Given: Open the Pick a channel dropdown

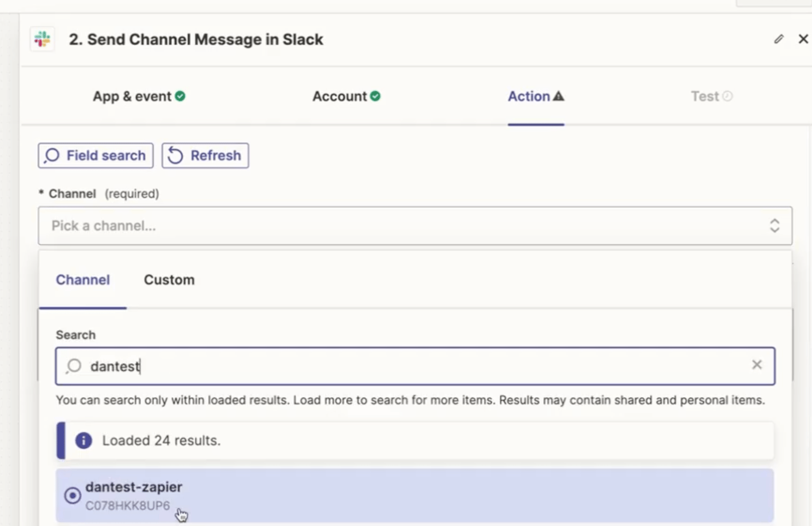Looking at the screenshot, I should (415, 226).
